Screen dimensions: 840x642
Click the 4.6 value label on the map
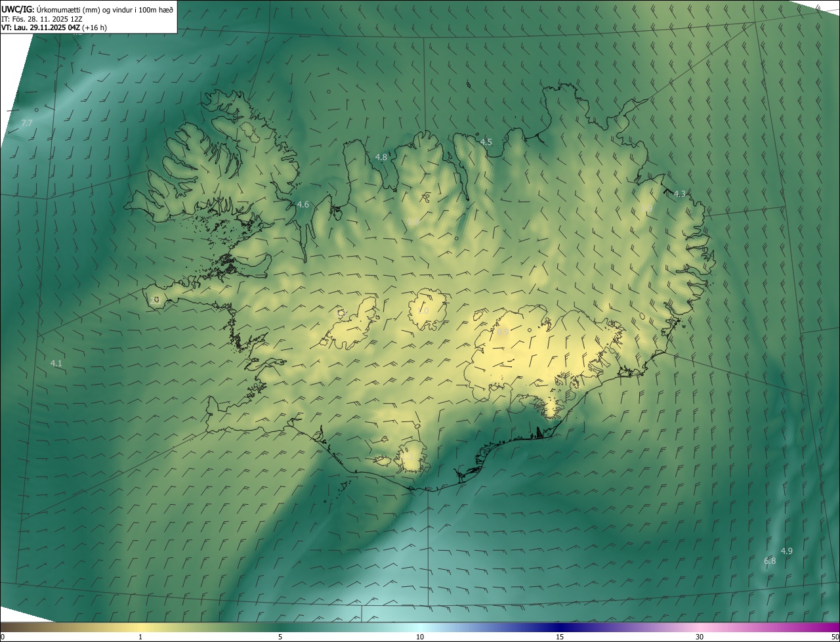[303, 205]
